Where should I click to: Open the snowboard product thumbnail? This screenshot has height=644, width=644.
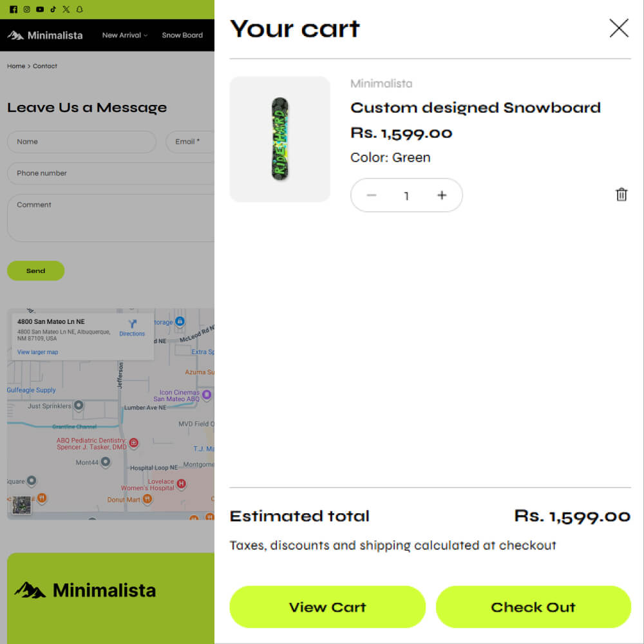coord(279,139)
